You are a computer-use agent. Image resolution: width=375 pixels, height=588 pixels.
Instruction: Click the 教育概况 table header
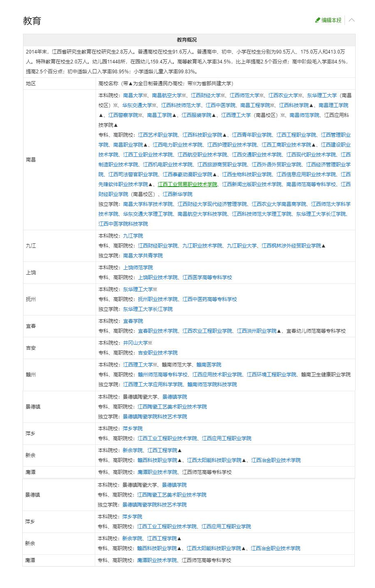(189, 40)
